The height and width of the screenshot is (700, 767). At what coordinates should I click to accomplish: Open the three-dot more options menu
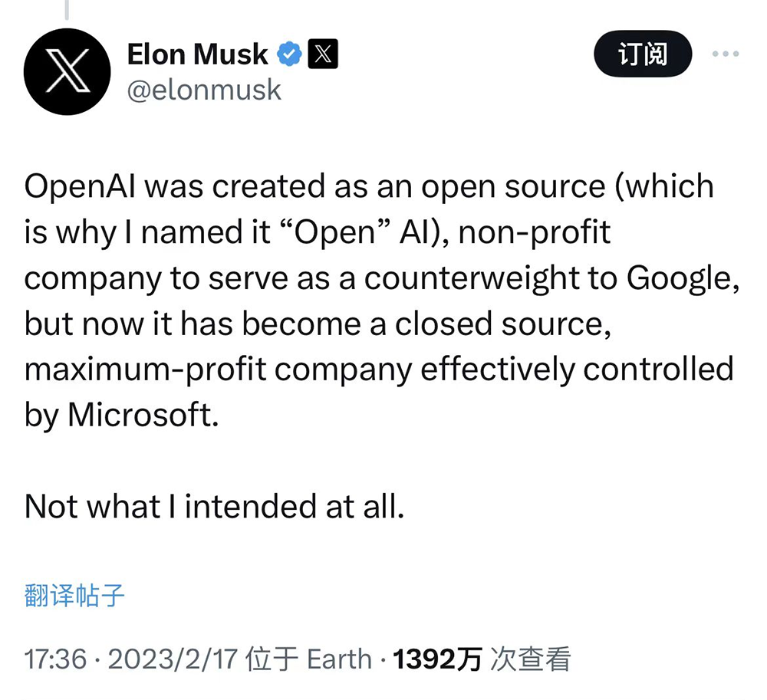tap(726, 54)
